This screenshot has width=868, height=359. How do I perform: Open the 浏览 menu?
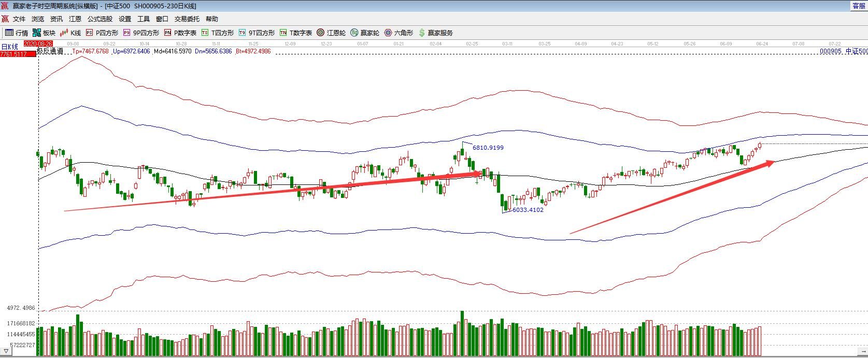point(38,19)
